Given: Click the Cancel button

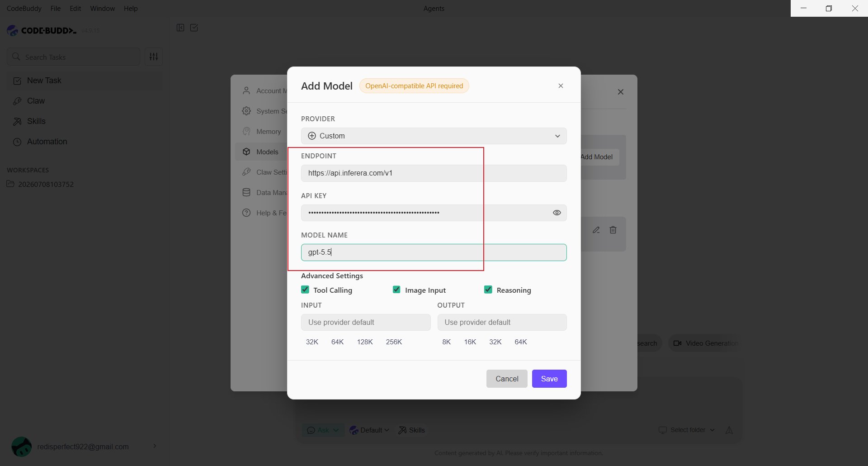Looking at the screenshot, I should [507, 379].
